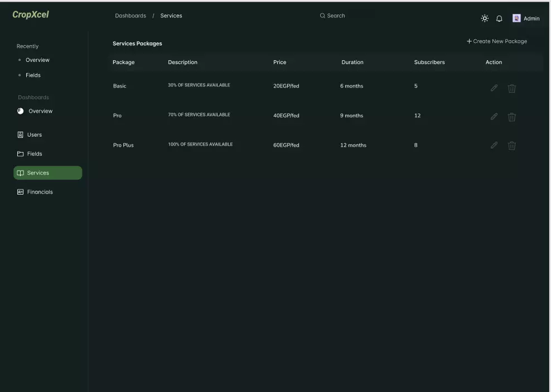Go to Fields in the Dashboards menu
This screenshot has width=551, height=392.
point(35,154)
